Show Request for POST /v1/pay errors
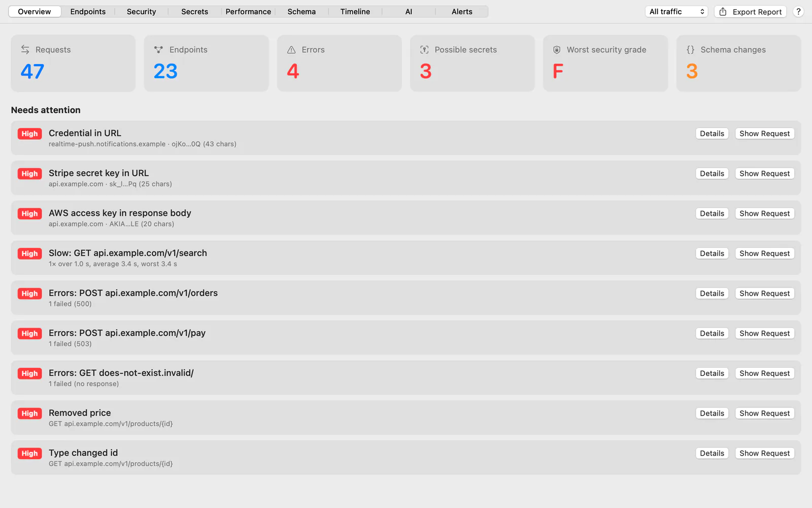 [764, 333]
